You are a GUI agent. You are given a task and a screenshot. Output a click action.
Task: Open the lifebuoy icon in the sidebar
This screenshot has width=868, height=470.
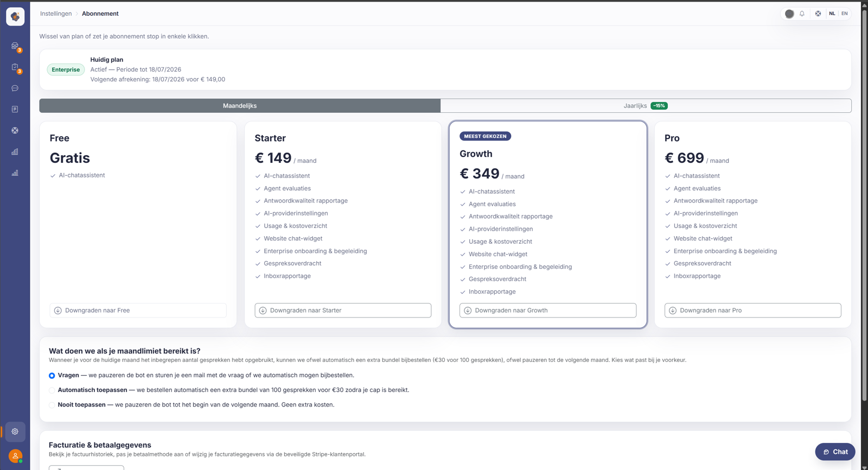tap(15, 131)
